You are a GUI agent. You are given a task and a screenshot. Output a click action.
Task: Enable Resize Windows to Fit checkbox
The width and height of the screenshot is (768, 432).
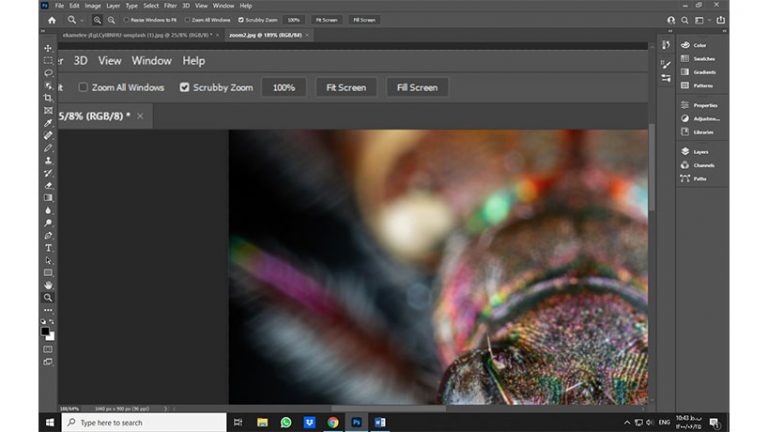(126, 20)
